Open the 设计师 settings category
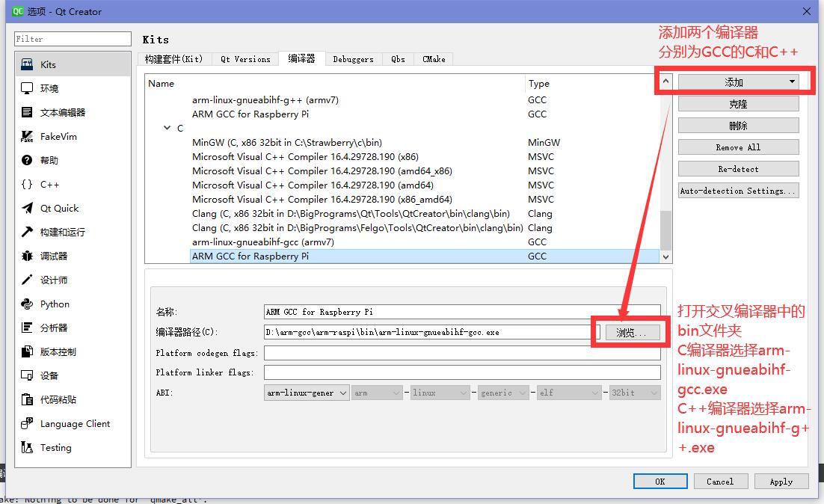 pos(73,280)
